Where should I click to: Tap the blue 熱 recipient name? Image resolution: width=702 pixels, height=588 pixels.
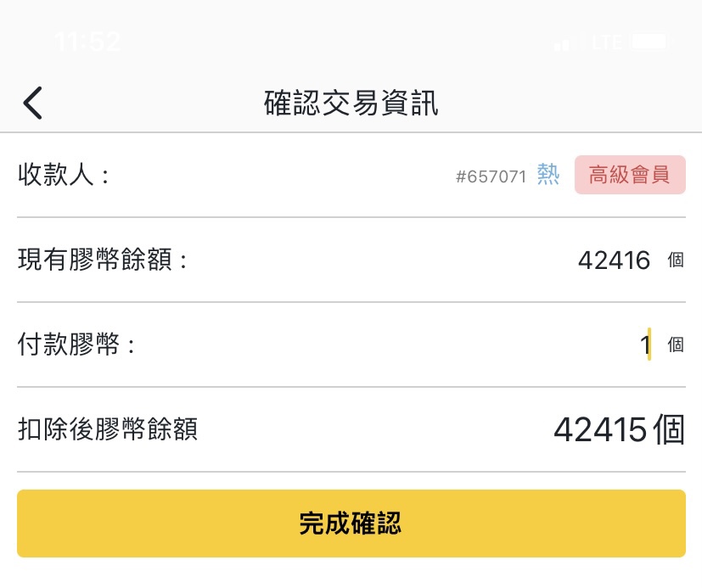[x=548, y=174]
